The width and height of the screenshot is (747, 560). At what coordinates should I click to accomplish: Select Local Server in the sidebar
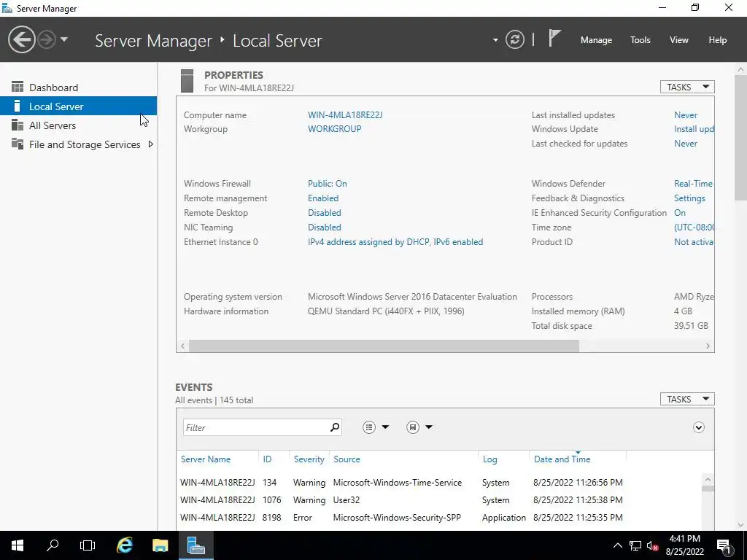pos(78,106)
